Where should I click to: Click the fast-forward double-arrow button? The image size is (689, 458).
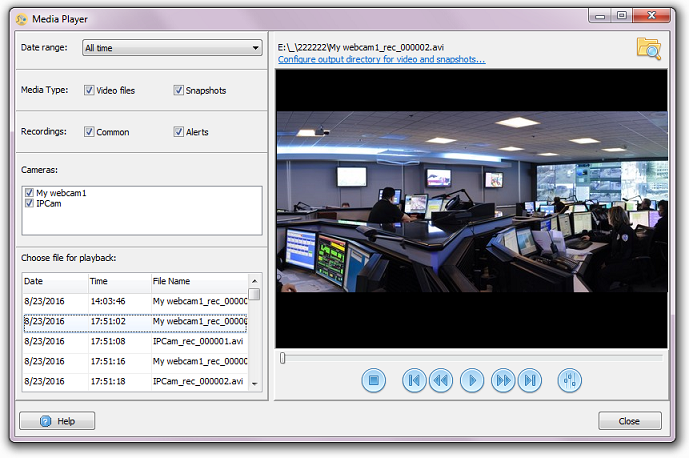tap(503, 380)
